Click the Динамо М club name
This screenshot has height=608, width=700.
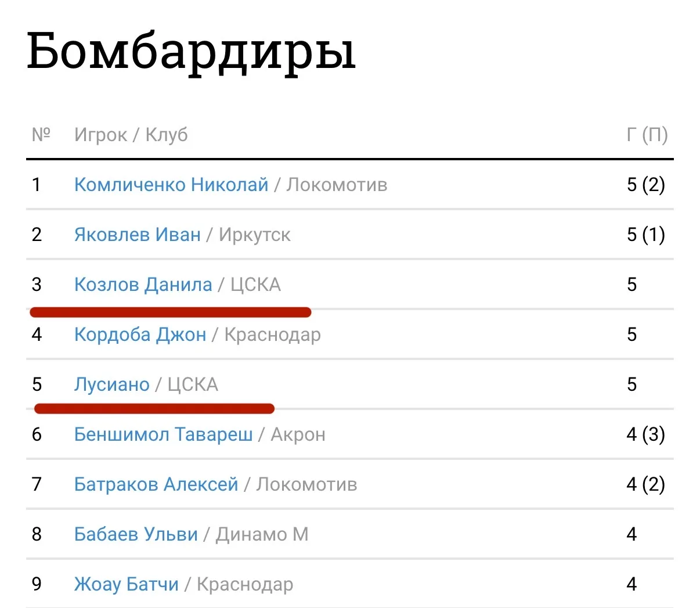tap(262, 534)
